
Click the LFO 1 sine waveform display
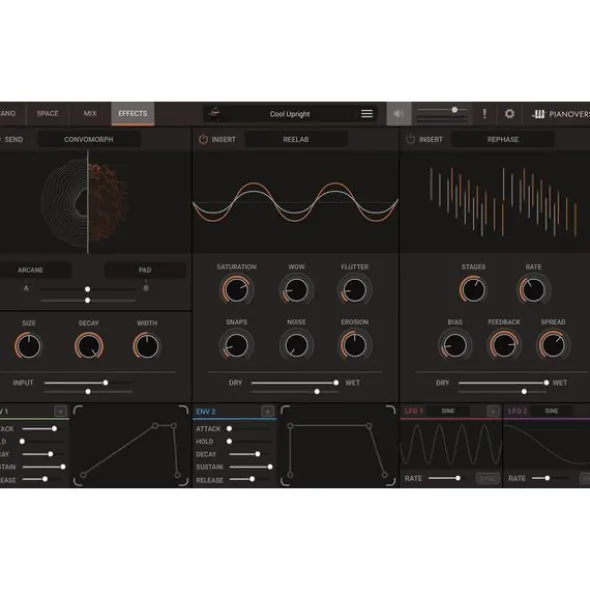(x=451, y=444)
